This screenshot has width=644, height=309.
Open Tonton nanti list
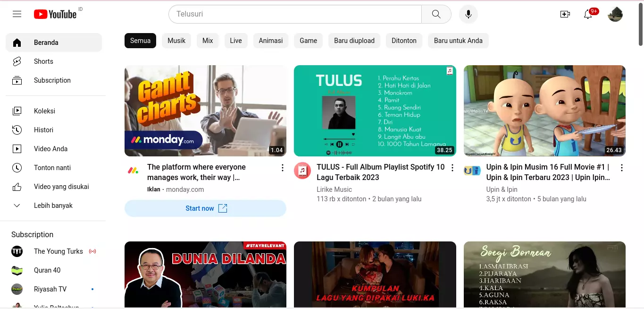tap(54, 168)
